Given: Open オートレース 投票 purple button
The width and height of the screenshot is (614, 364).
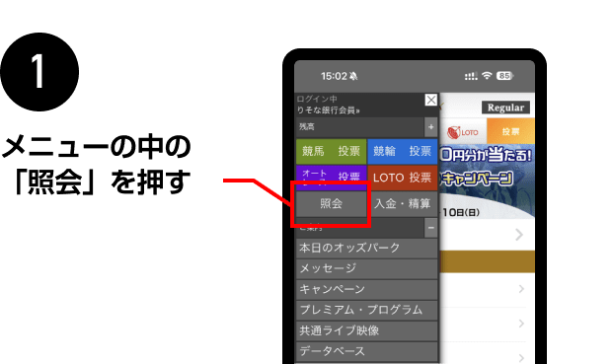Looking at the screenshot, I should coord(331,178).
